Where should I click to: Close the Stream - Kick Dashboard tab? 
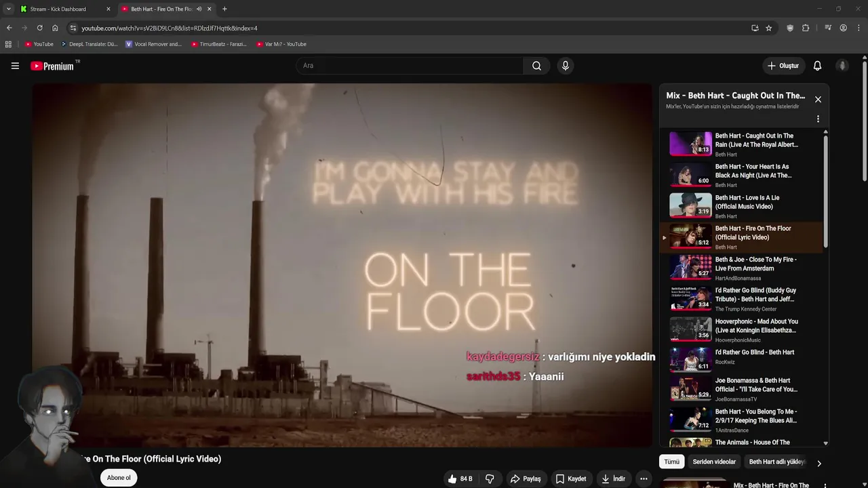(108, 9)
